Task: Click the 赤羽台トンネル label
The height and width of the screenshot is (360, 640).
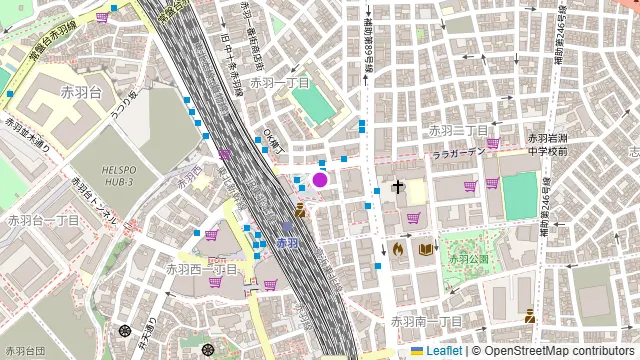Action: (93, 200)
